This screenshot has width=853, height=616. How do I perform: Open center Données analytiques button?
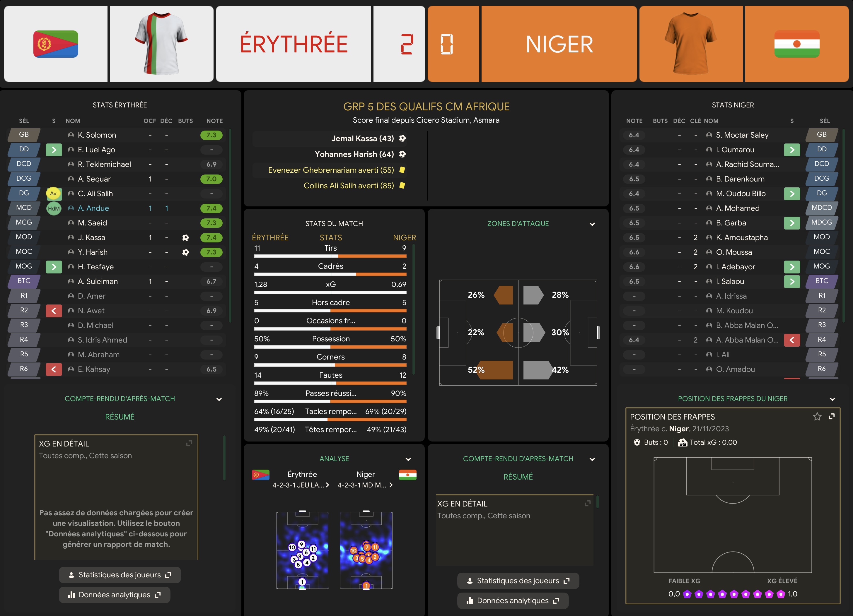pos(513,601)
